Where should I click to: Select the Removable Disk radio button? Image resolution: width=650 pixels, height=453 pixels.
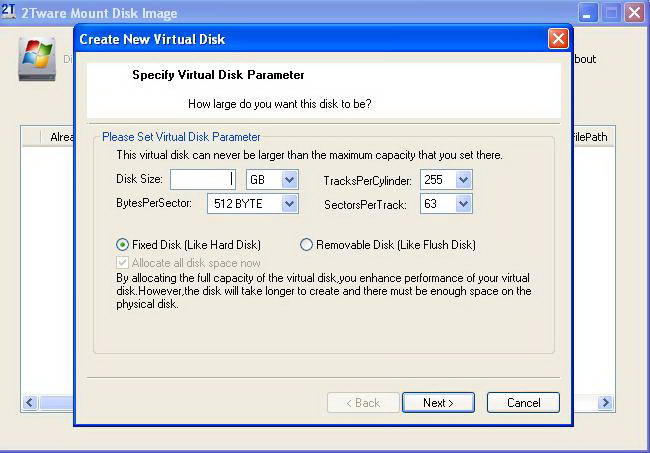[x=307, y=244]
